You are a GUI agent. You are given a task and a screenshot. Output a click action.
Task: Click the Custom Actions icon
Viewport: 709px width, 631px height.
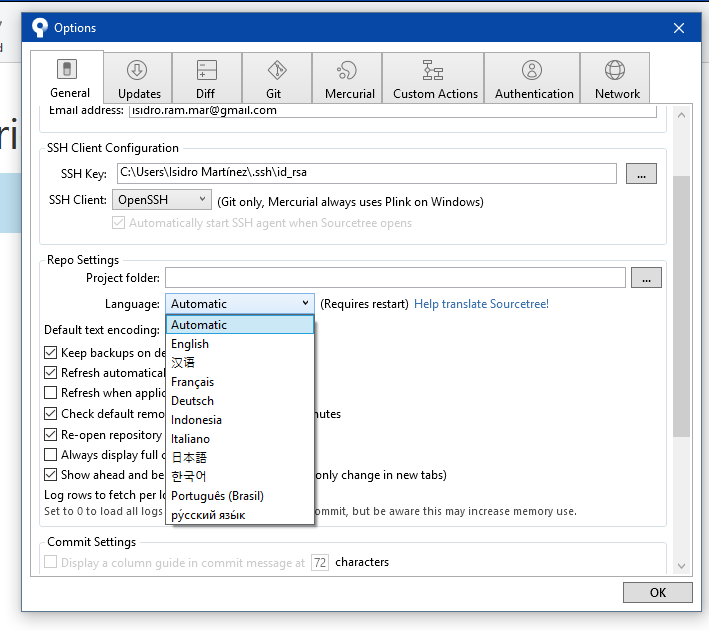[433, 70]
